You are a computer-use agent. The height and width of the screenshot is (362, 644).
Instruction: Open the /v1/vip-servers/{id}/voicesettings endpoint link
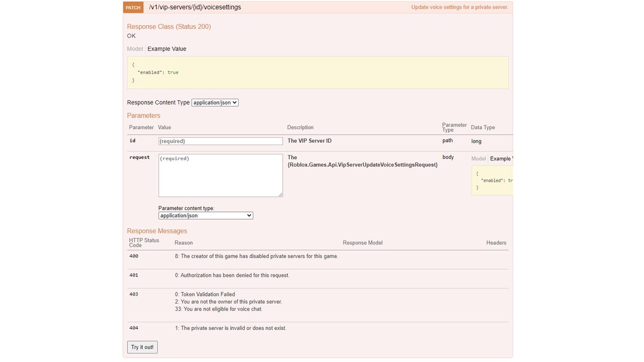pyautogui.click(x=195, y=8)
